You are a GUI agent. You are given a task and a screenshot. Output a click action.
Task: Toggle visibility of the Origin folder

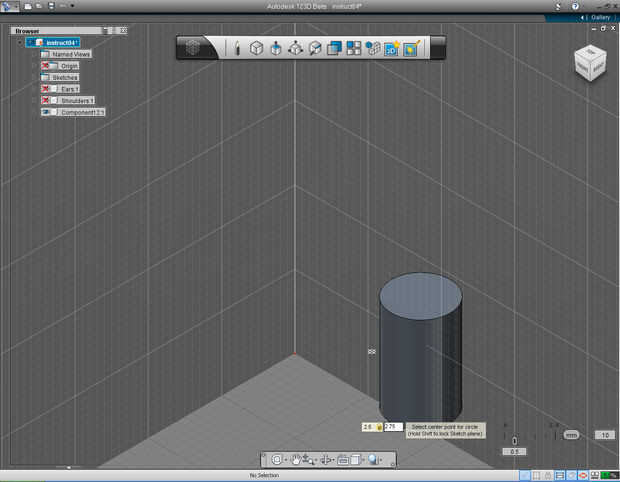[x=45, y=66]
